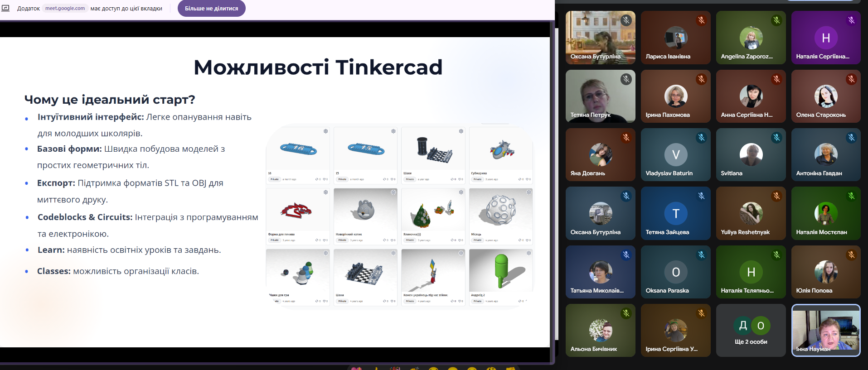Click muted mic icon on Юлія Попова tile

point(851,255)
